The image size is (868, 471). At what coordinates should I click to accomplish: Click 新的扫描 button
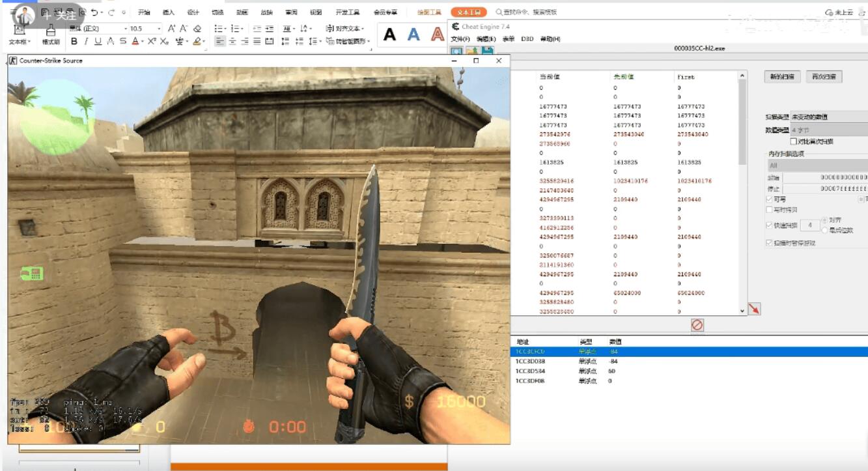[781, 76]
